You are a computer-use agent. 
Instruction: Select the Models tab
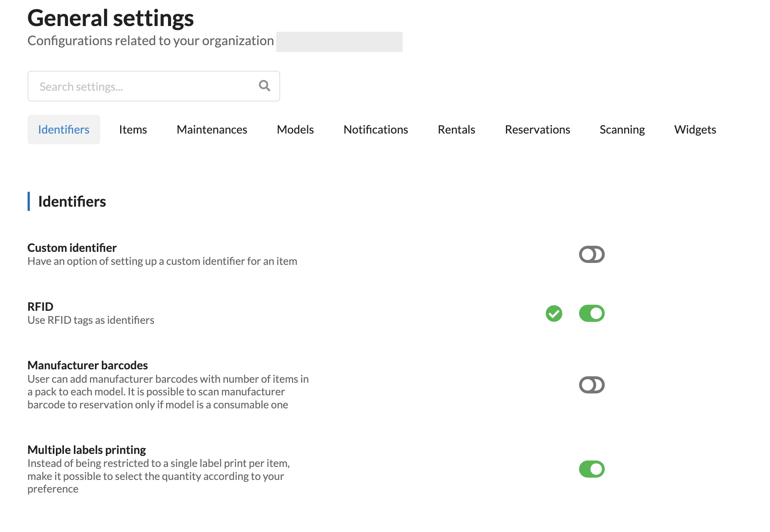click(295, 130)
